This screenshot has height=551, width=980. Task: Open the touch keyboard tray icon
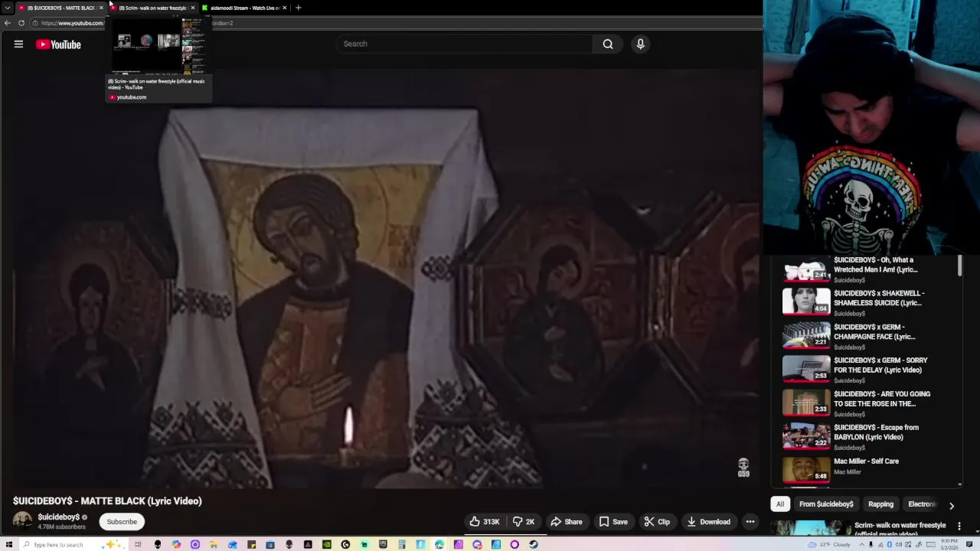click(931, 545)
